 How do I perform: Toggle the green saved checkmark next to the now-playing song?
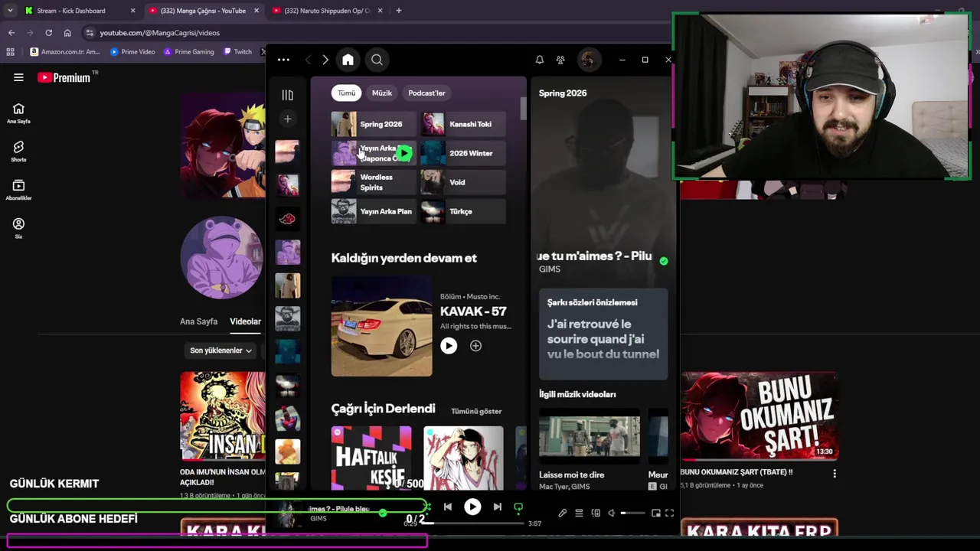pos(664,261)
